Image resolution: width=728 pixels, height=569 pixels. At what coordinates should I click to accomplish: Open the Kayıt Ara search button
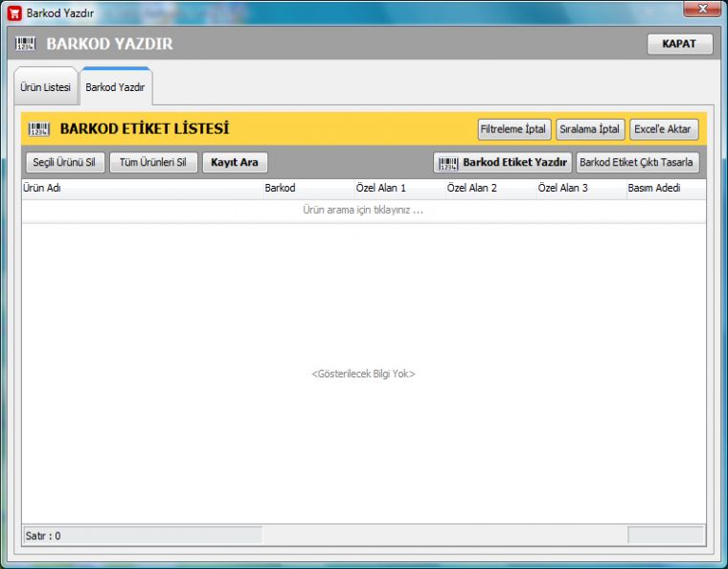pos(235,163)
